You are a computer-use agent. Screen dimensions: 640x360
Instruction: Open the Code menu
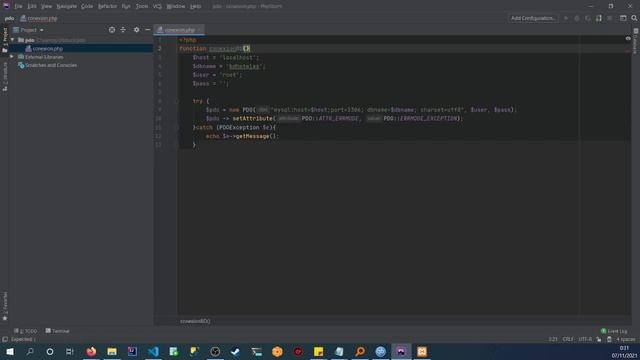[x=87, y=6]
